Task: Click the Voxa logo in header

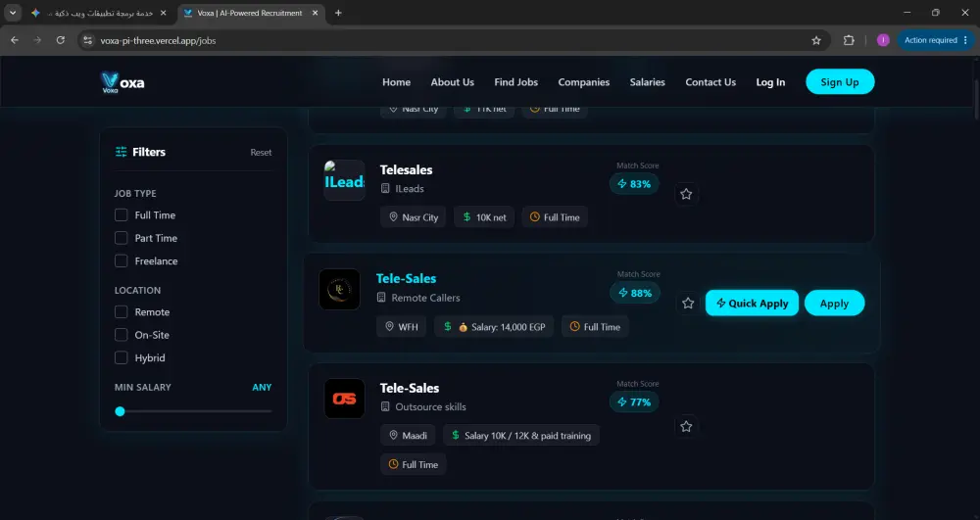Action: coord(122,82)
